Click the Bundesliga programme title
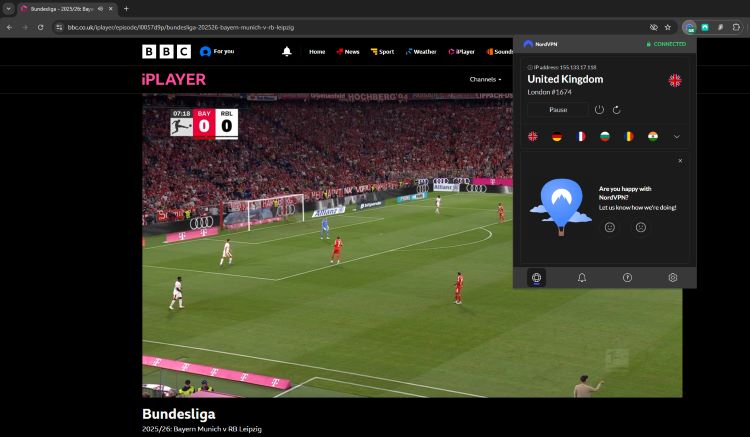 pos(178,414)
